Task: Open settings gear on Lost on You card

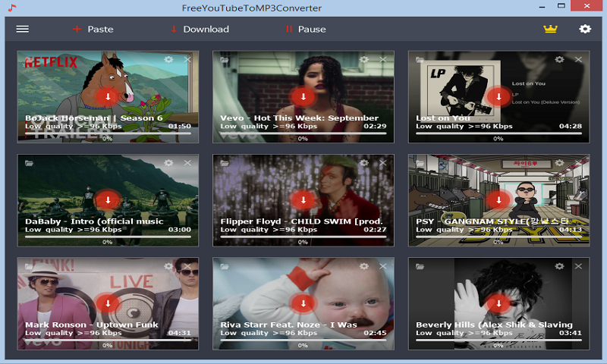Action: pos(559,60)
